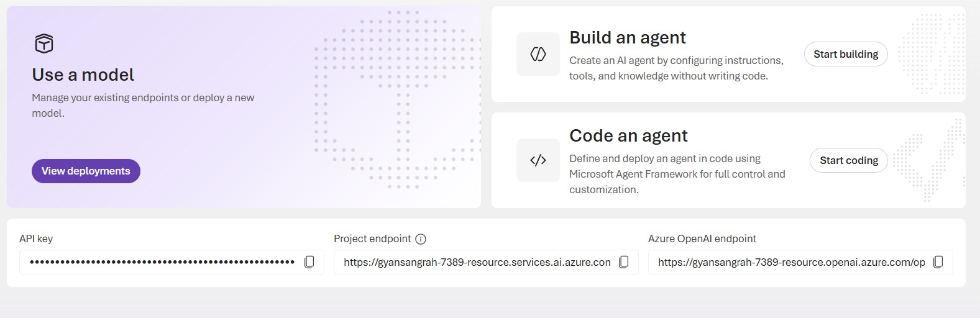Click the API key label
Image resolution: width=980 pixels, height=318 pixels.
click(x=36, y=238)
